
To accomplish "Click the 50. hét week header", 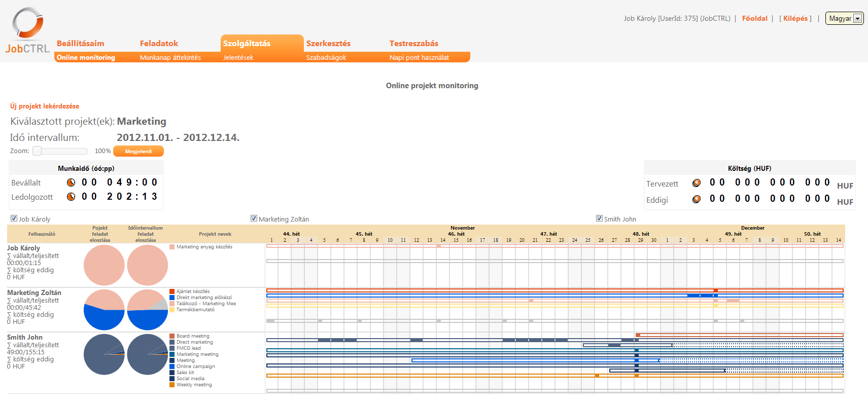I will 812,234.
